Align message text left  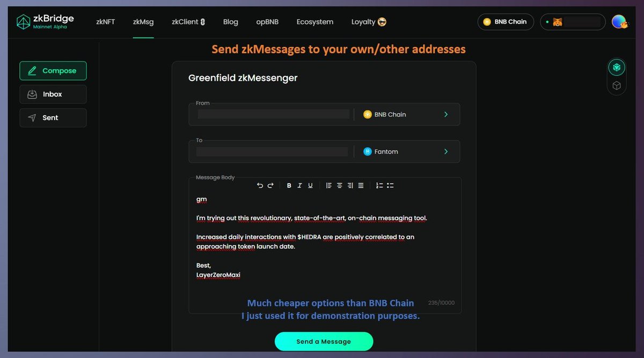tap(329, 185)
